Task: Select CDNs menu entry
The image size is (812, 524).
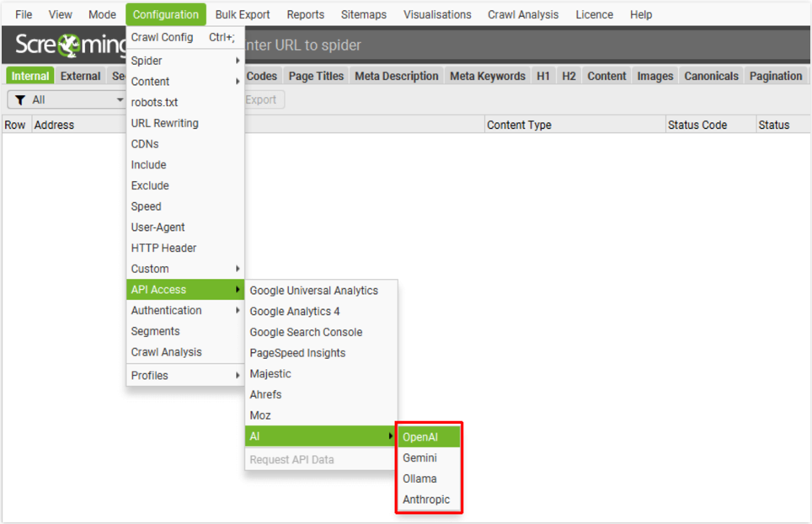Action: click(x=184, y=144)
